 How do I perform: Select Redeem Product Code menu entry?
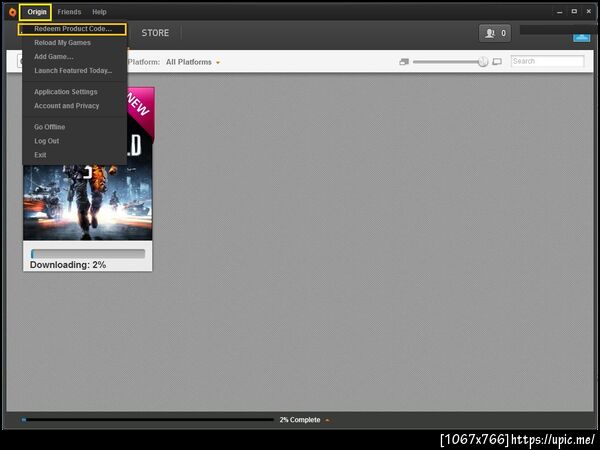pos(72,29)
